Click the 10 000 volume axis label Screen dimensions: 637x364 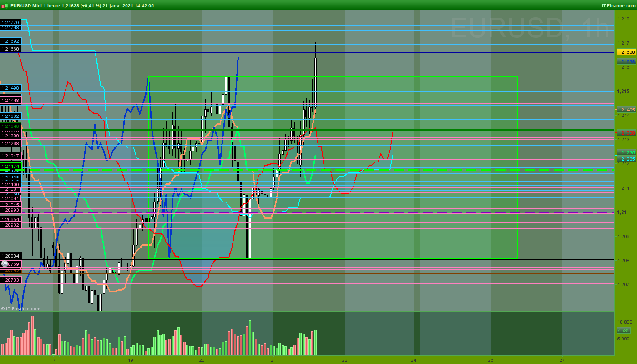(x=624, y=322)
